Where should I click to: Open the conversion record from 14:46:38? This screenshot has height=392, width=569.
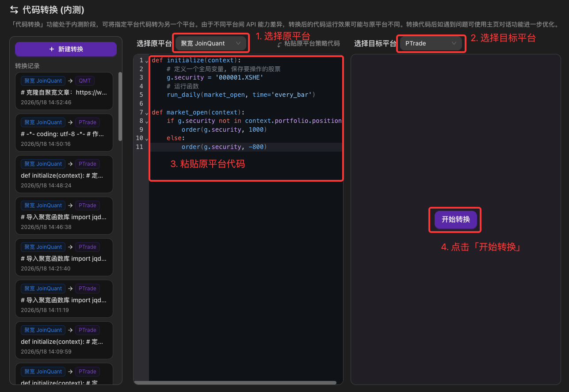(64, 215)
